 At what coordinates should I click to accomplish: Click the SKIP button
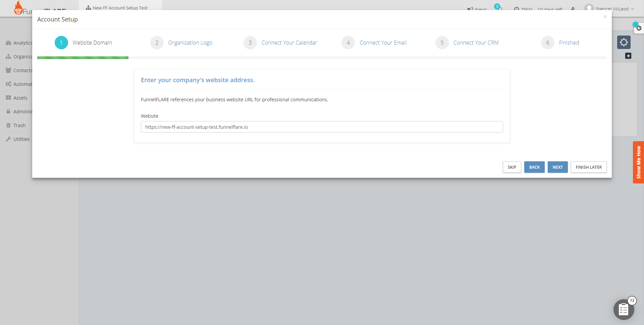pos(512,167)
